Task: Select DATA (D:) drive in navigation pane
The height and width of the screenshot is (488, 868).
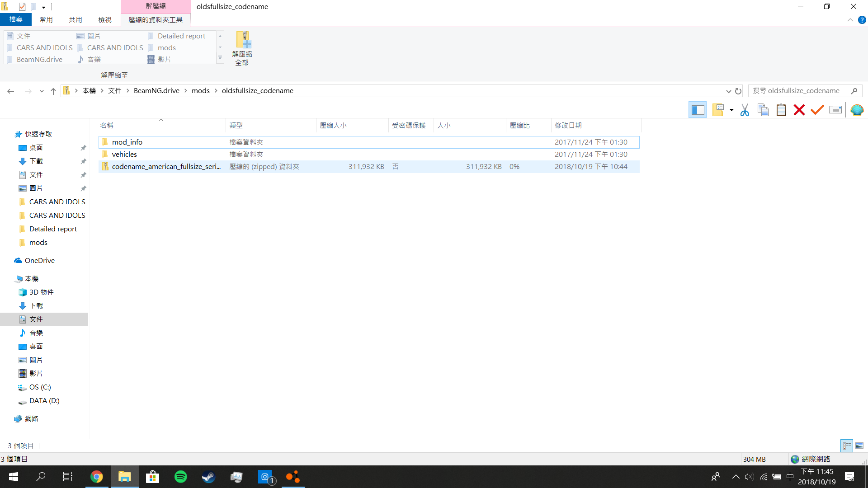Action: point(44,400)
